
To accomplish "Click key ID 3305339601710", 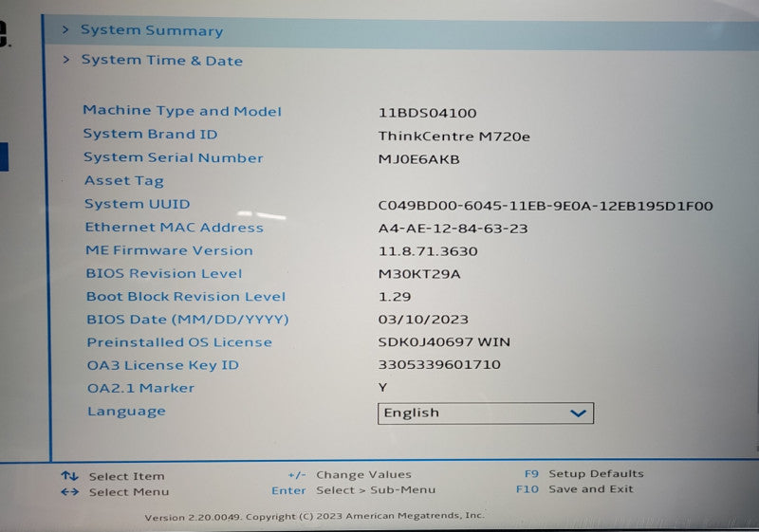I will pos(439,364).
